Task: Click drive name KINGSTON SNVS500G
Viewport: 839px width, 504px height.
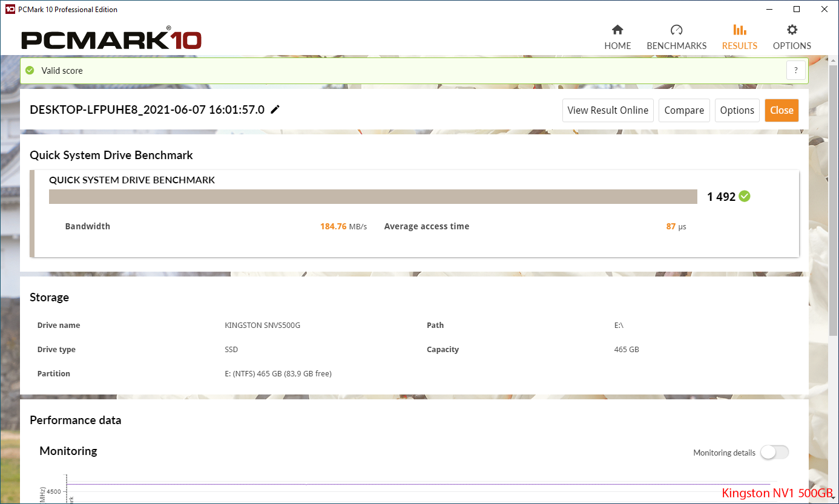Action: point(262,325)
